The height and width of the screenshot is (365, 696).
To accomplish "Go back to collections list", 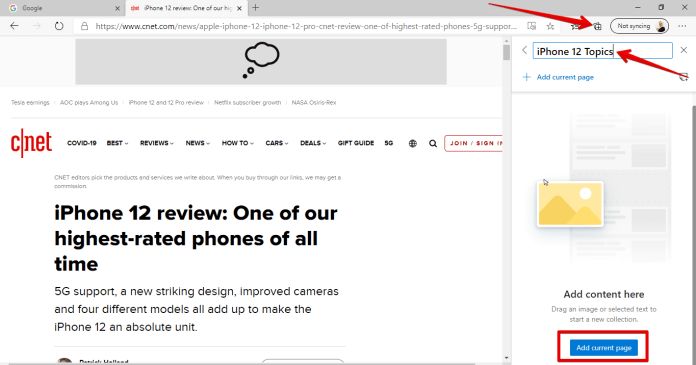I will point(525,50).
